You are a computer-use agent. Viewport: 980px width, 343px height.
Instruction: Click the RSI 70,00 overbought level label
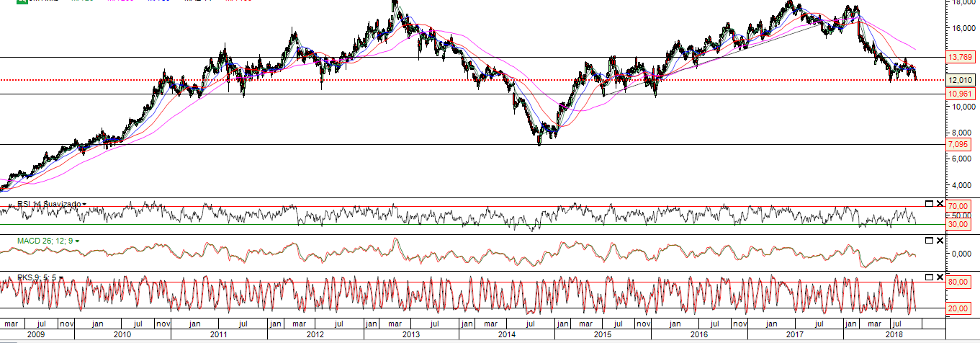[958, 207]
